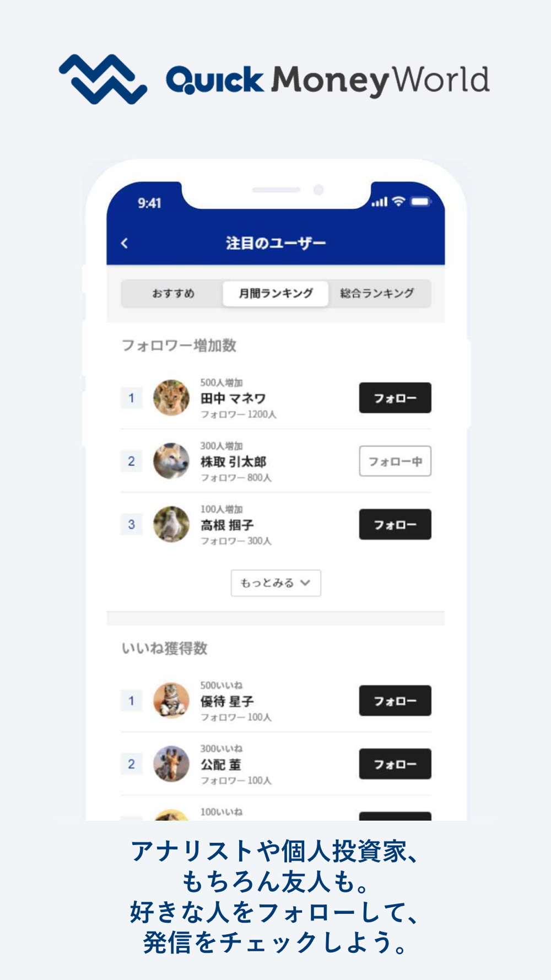Switch to the おすすめ tab

[173, 293]
